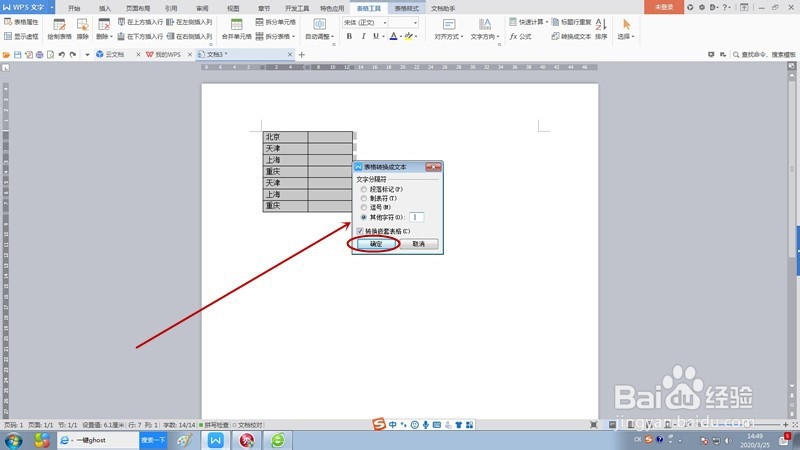The image size is (800, 450).
Task: Apply the highlight color pen
Action: click(x=409, y=36)
